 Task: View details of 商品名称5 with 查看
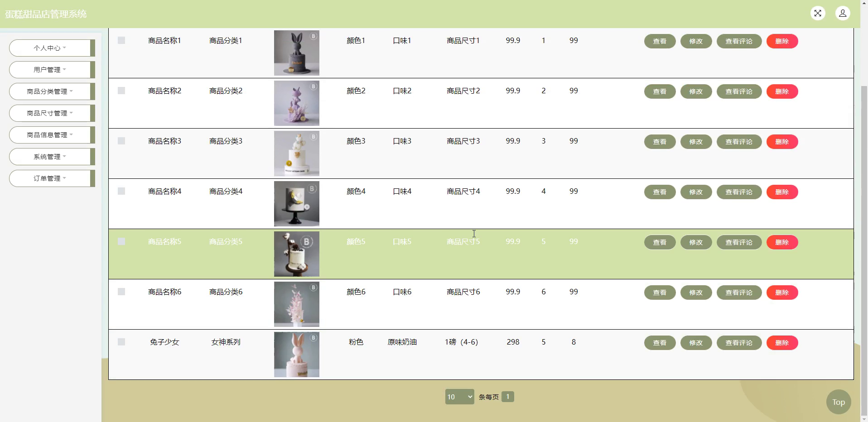click(660, 242)
